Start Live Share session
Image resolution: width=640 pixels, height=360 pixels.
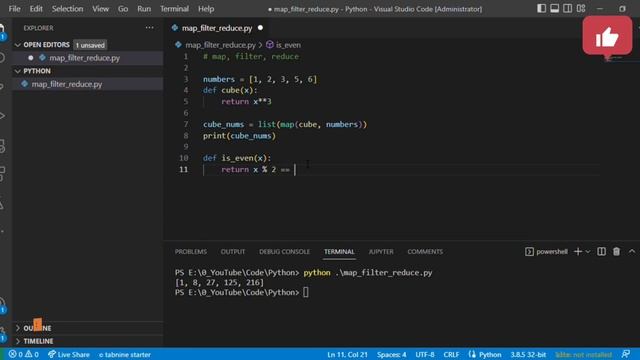[69, 354]
